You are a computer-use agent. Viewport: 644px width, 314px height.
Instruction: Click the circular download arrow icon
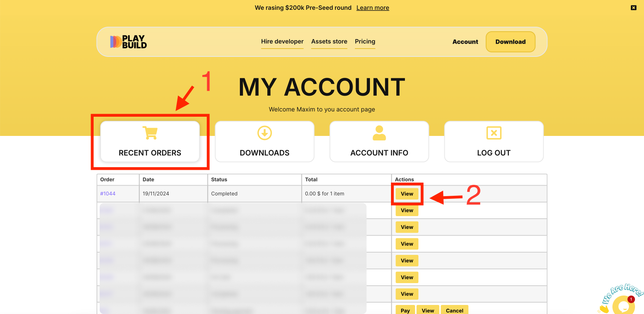tap(264, 133)
